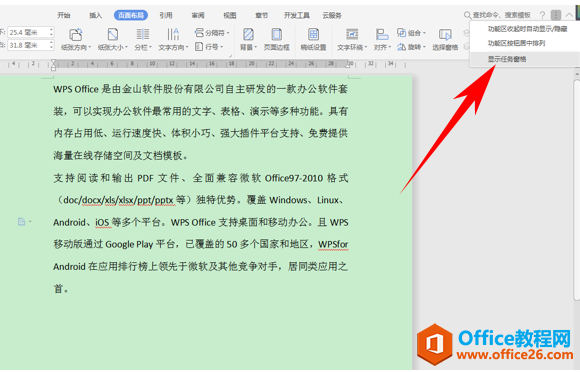Choose 功能区收起时自动显示/隐藏 menu entry
Image resolution: width=580 pixels, height=372 pixels.
coord(525,29)
